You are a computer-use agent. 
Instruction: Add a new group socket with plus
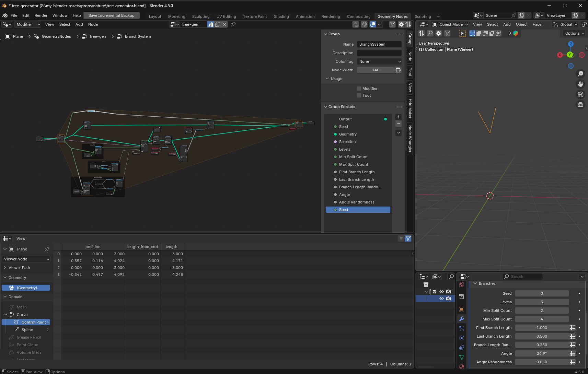point(399,117)
